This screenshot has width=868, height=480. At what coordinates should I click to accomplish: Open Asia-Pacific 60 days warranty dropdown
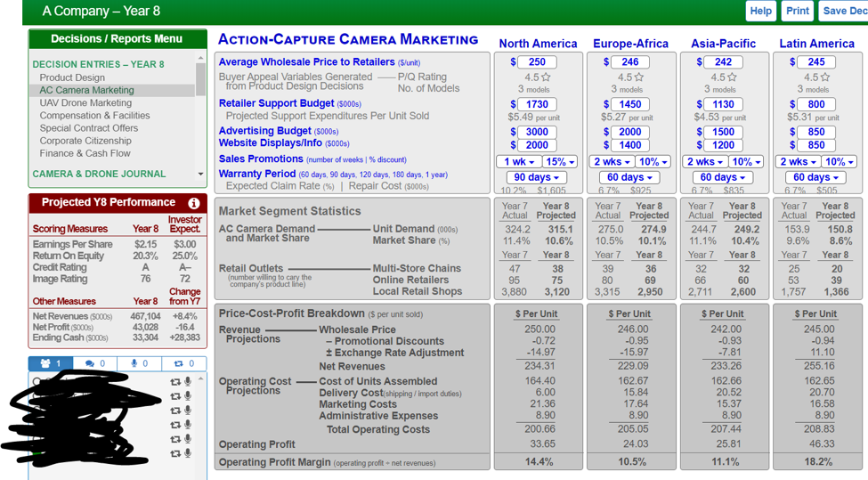[722, 177]
